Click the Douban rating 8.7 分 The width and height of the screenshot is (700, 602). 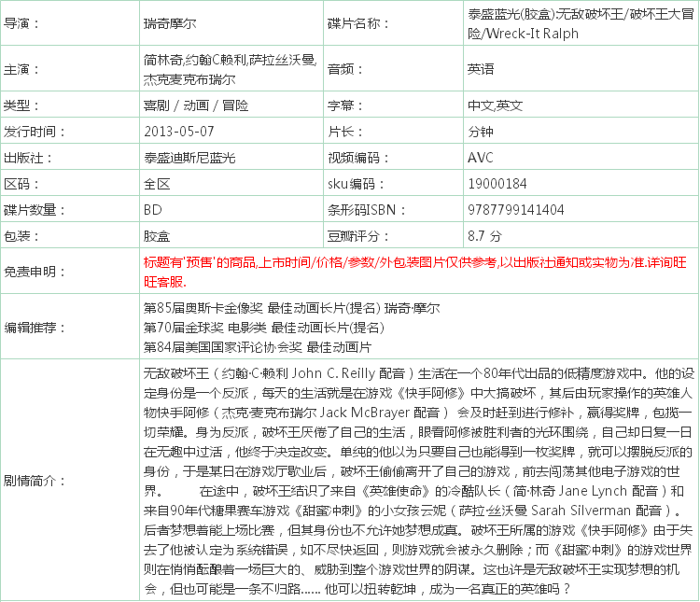pos(484,235)
